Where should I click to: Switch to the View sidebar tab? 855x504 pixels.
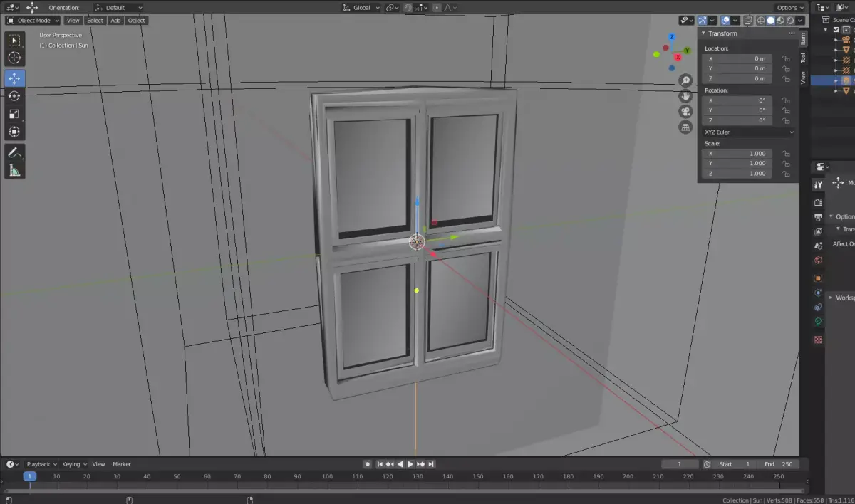(803, 77)
